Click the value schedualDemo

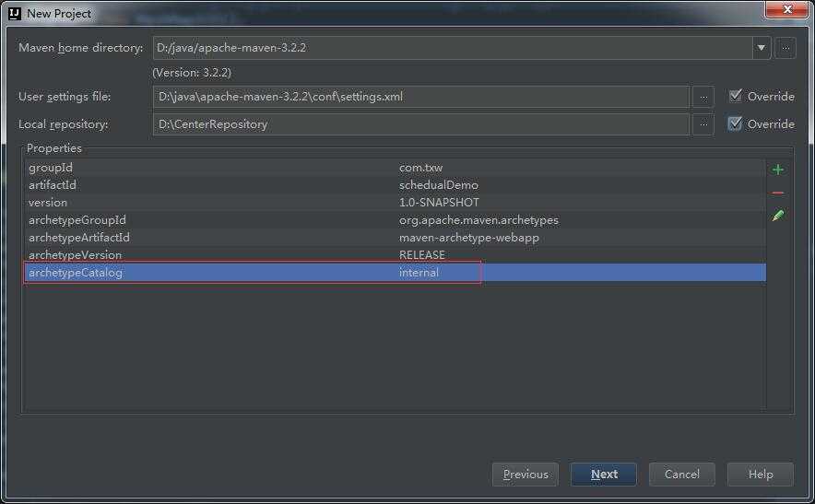(439, 185)
